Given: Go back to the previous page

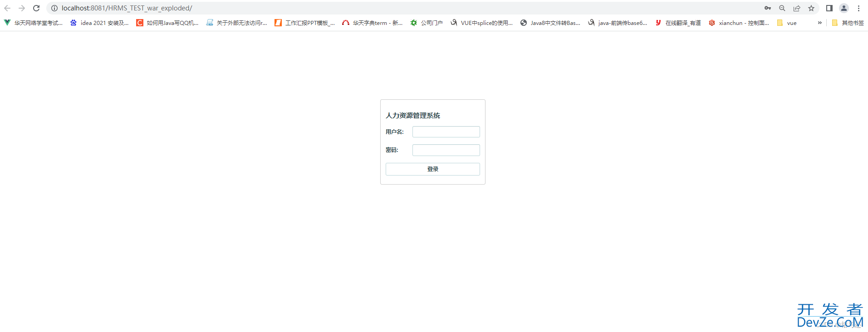Looking at the screenshot, I should point(7,8).
